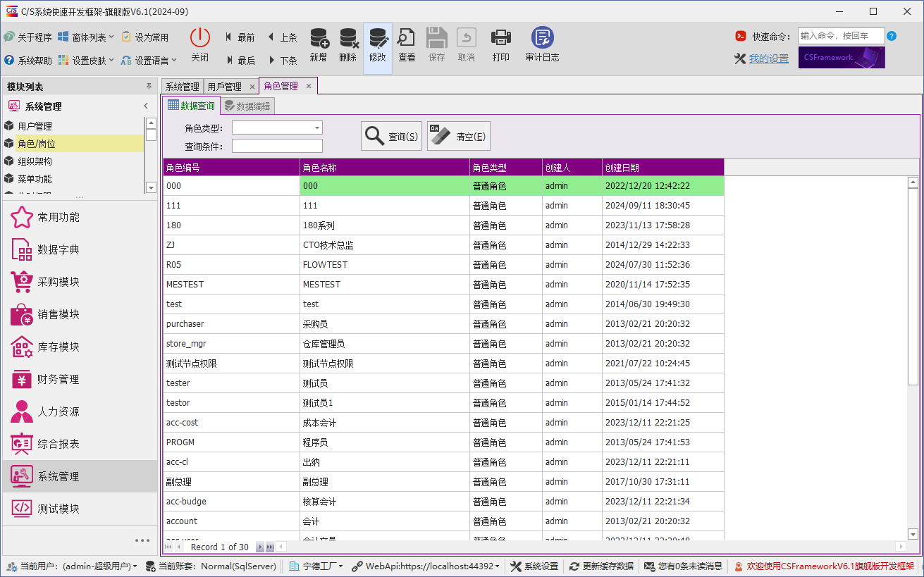The image size is (924, 577).
Task: Jump to last record with 最后
Action: point(240,61)
